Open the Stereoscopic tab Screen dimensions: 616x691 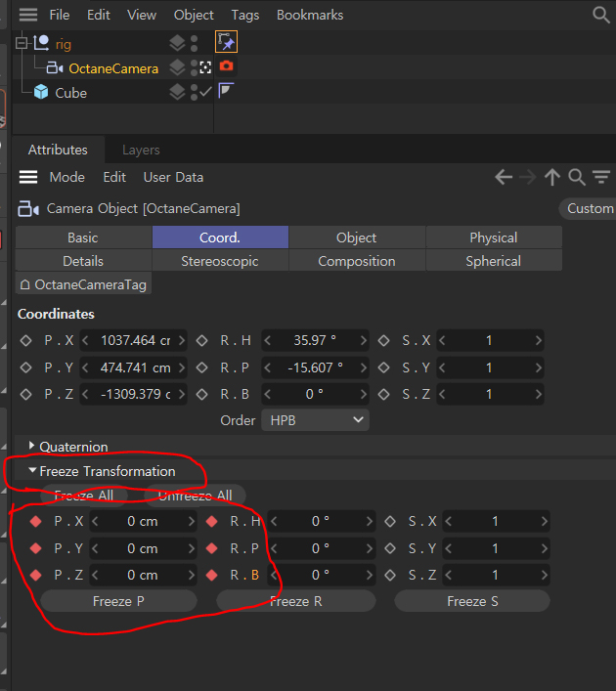(x=220, y=261)
